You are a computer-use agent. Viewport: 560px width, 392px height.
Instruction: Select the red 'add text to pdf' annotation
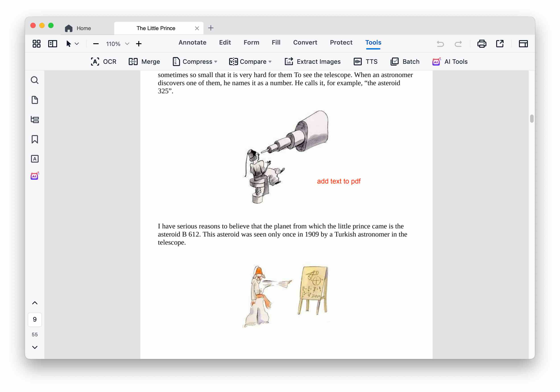[x=339, y=181]
